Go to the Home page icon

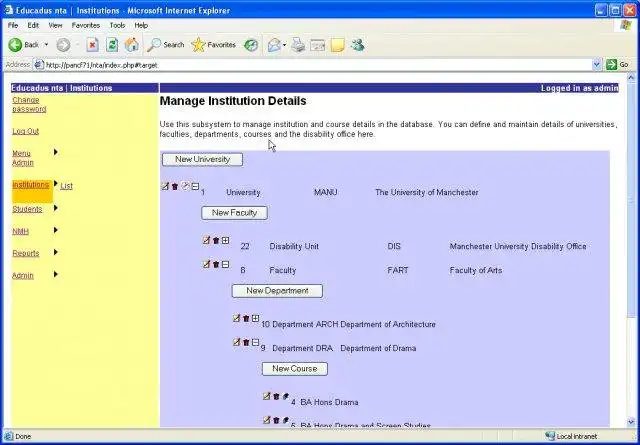click(131, 45)
